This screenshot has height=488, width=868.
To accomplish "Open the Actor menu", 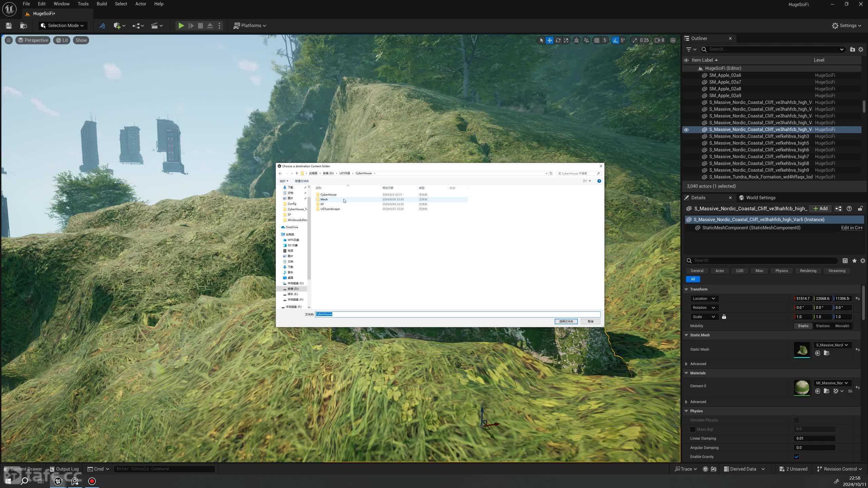I will point(141,4).
